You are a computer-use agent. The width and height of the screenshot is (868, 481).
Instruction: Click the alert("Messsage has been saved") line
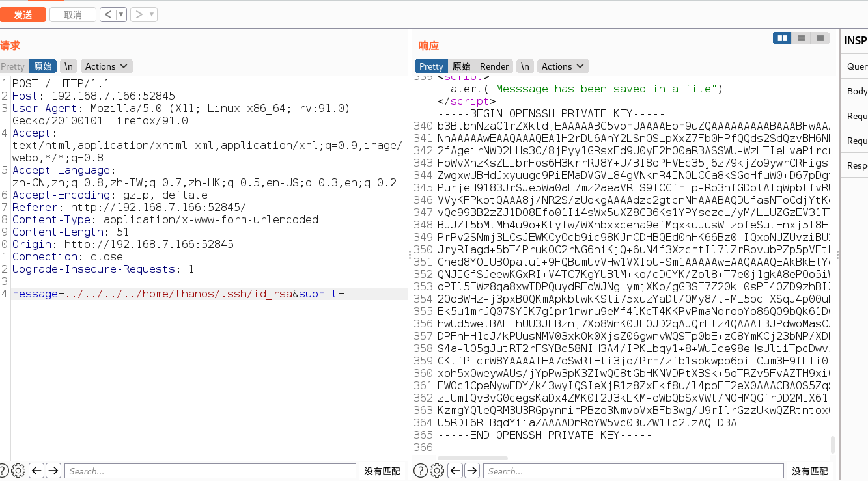coord(587,89)
